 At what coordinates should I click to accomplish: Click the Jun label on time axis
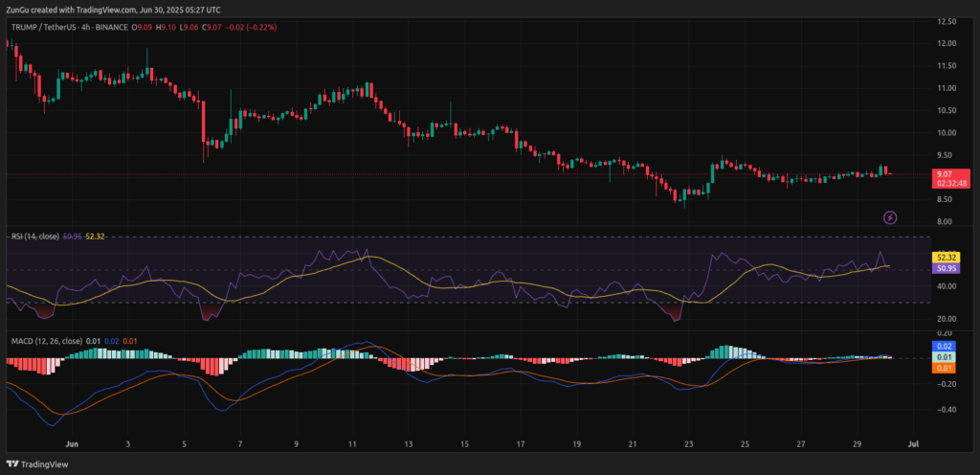pyautogui.click(x=71, y=444)
